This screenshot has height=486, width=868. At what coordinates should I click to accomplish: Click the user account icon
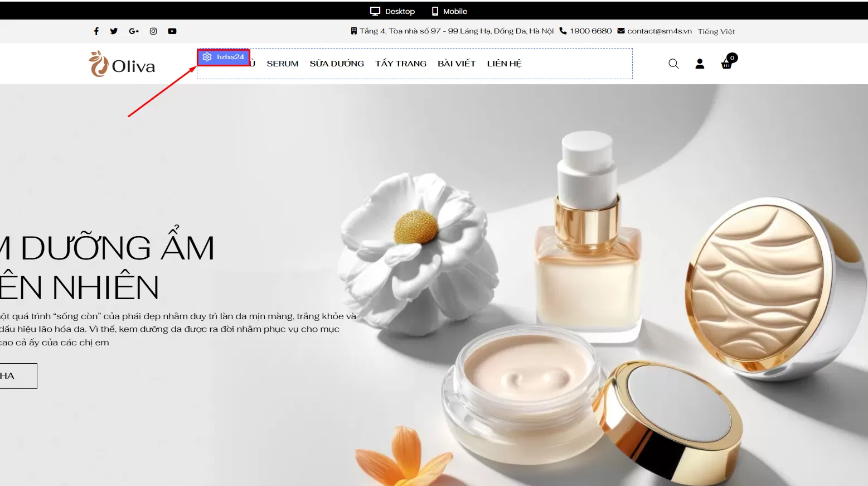[x=700, y=64]
